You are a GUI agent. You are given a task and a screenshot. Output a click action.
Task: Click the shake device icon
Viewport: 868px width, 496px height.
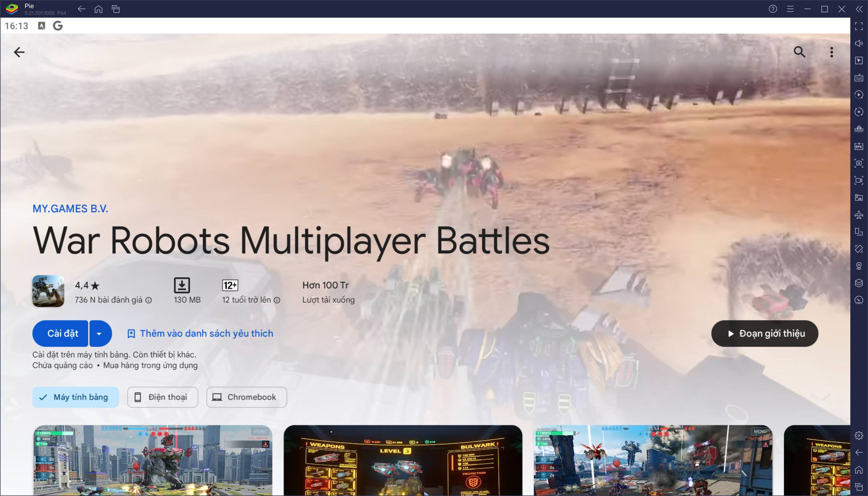[859, 249]
